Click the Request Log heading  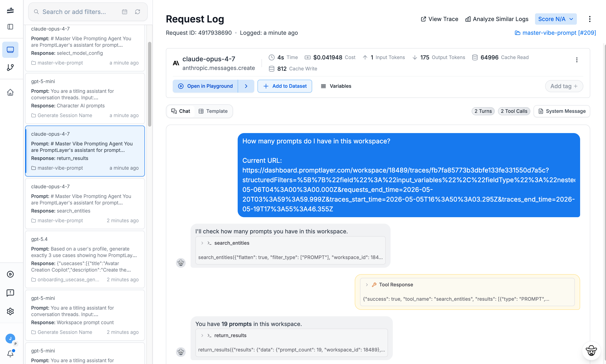click(195, 19)
